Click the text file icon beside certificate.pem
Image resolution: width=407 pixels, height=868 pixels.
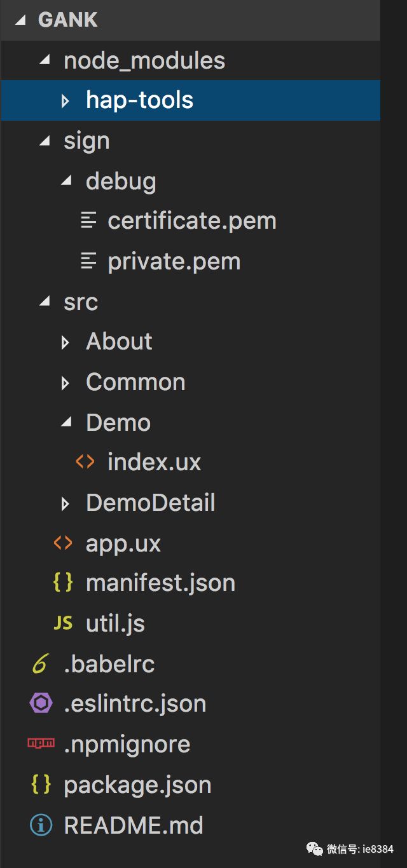pos(88,220)
